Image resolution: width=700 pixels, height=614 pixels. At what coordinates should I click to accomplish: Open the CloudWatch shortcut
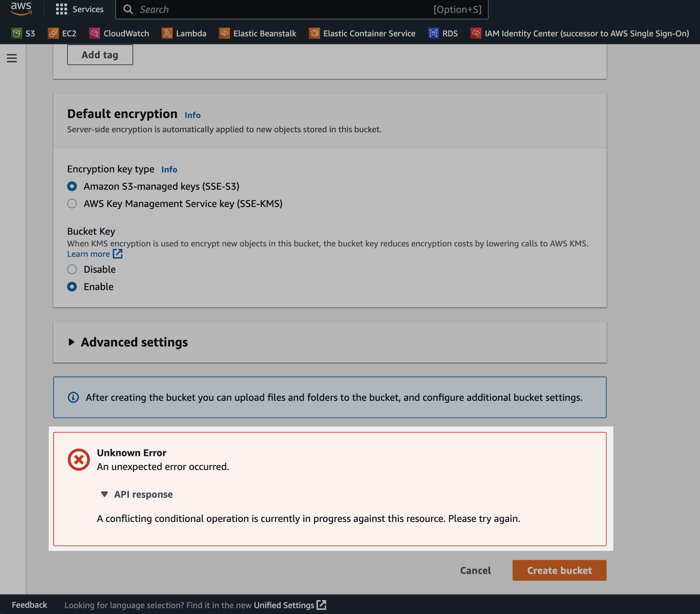(119, 34)
